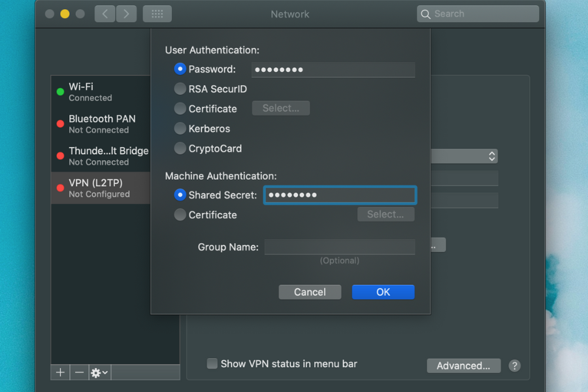Click the Group Name text field
Viewport: 588px width, 392px height.
point(339,247)
